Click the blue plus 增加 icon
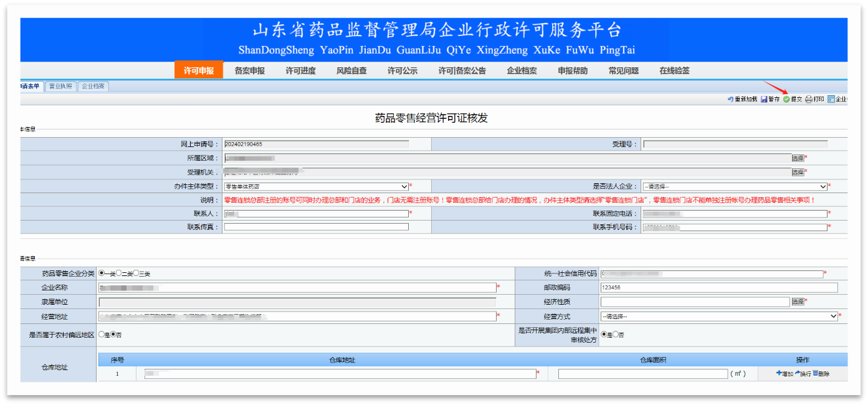868x405 pixels. [x=779, y=373]
